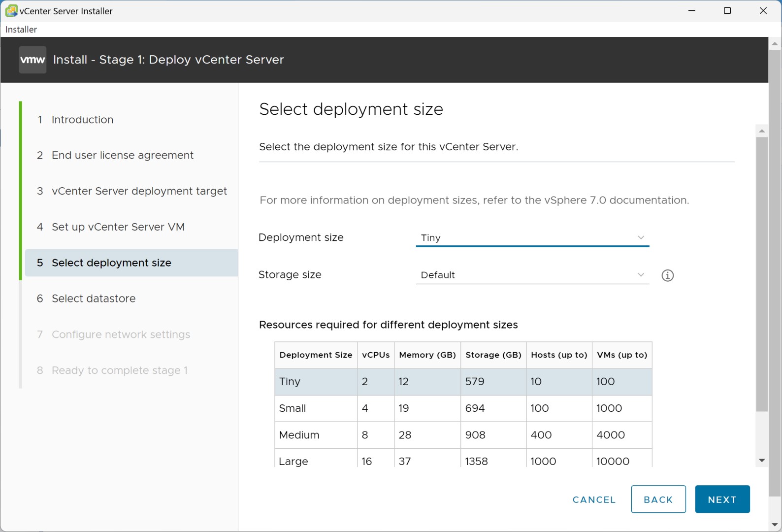Click the VMware vmw logo
The image size is (782, 532).
point(33,60)
